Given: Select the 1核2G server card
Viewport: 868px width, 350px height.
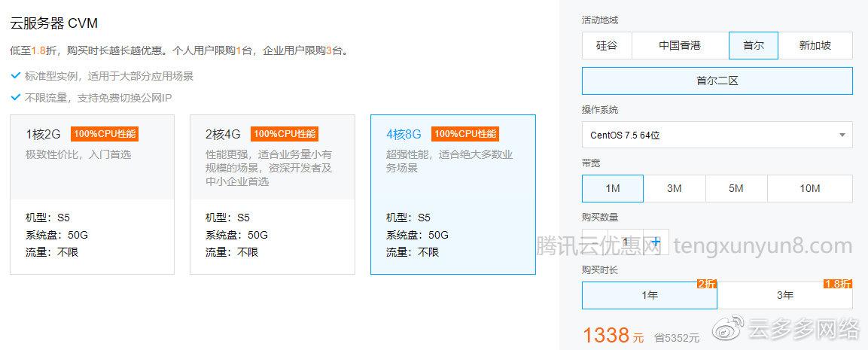Looking at the screenshot, I should pyautogui.click(x=93, y=194).
